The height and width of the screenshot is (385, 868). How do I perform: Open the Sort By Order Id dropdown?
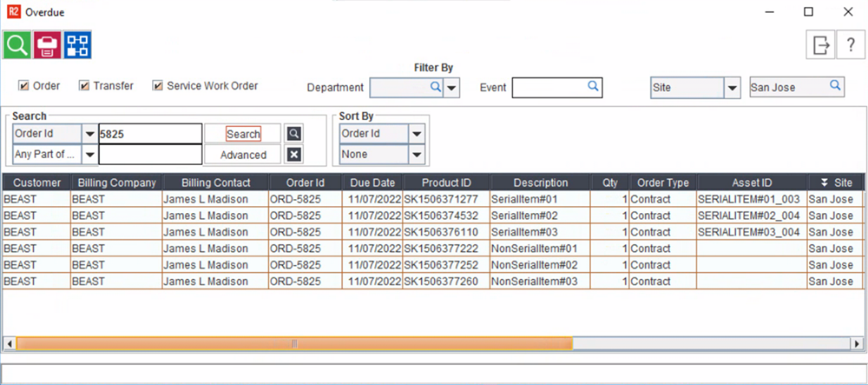click(416, 134)
